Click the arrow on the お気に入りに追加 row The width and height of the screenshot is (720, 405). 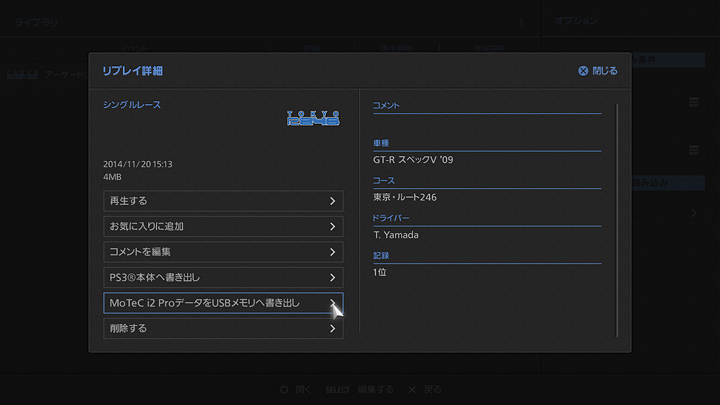[332, 226]
